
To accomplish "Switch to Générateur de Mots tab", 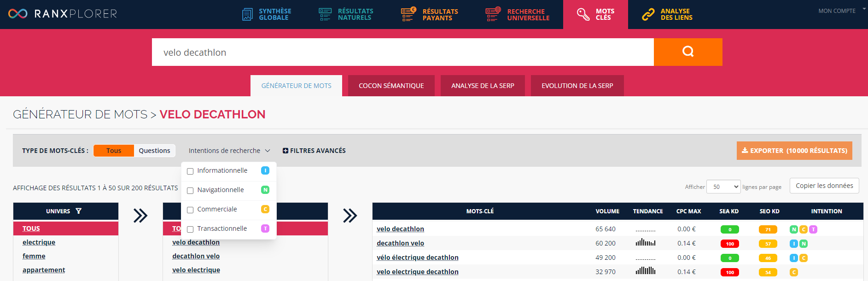I will 296,86.
